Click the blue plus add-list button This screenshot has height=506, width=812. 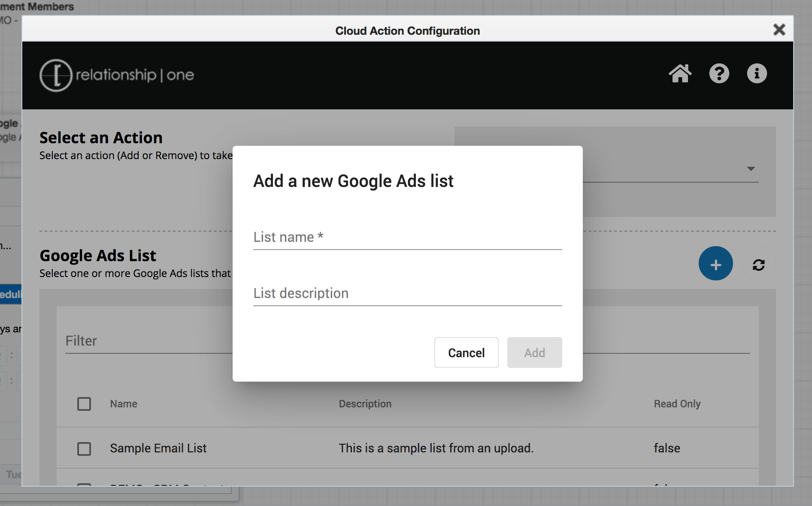click(x=715, y=263)
